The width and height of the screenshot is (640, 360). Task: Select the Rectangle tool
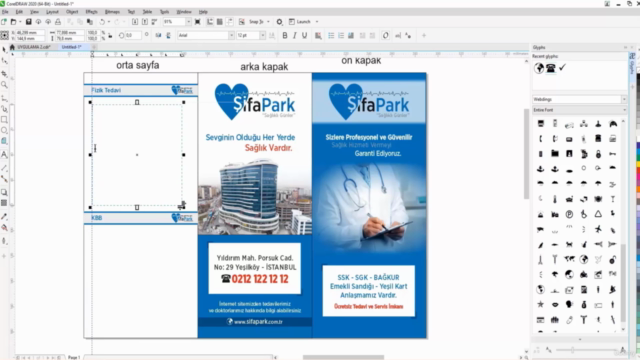click(x=4, y=120)
